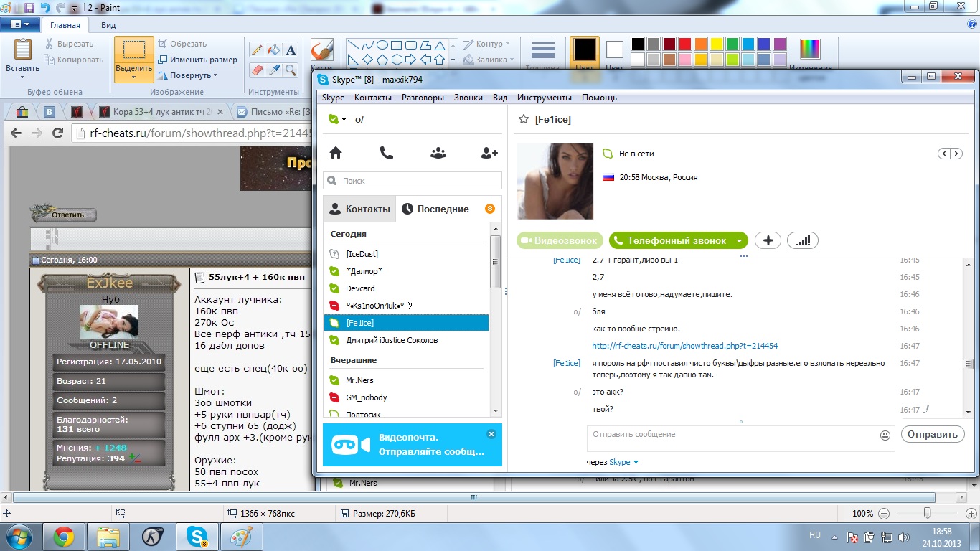This screenshot has width=980, height=551.
Task: Select the Magnifier tool in Paint
Action: pos(291,70)
